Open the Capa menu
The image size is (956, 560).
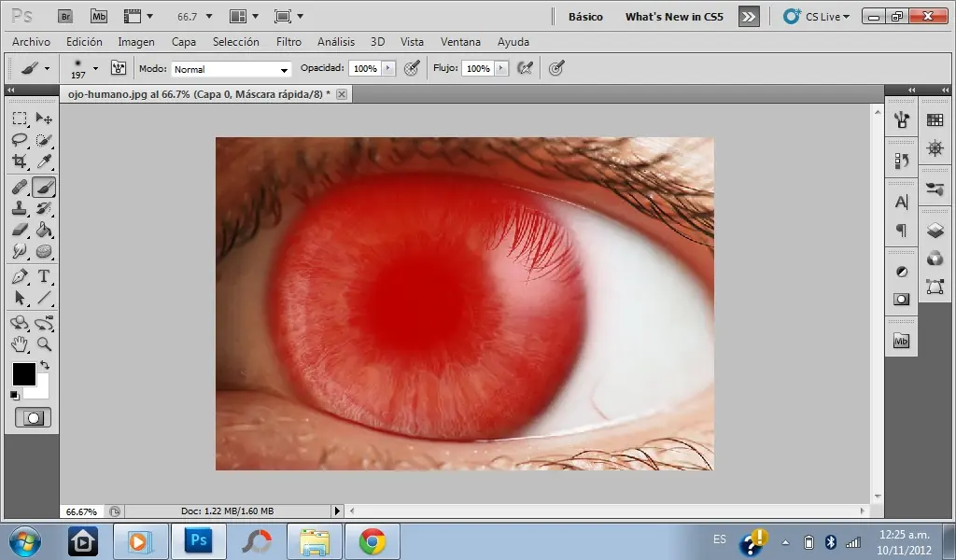(184, 42)
